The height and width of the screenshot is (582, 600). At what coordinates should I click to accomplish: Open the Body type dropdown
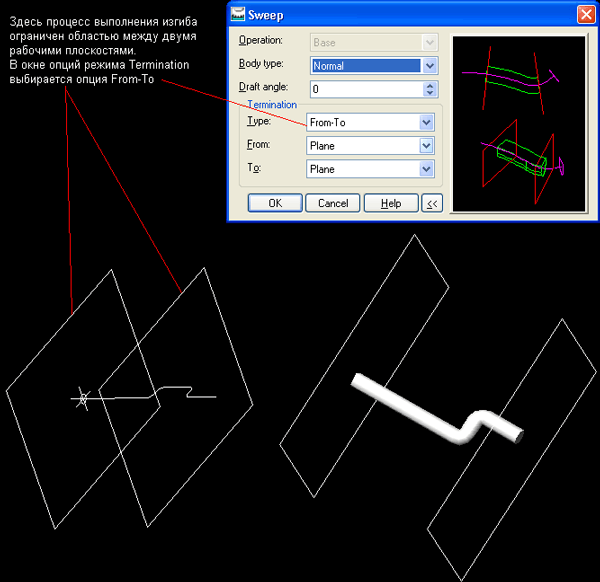(430, 66)
